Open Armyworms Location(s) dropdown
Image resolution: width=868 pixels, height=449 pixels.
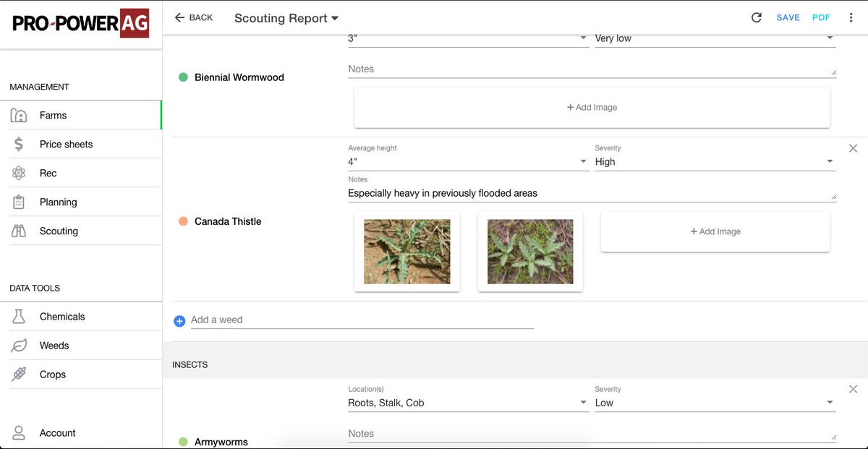coord(468,403)
